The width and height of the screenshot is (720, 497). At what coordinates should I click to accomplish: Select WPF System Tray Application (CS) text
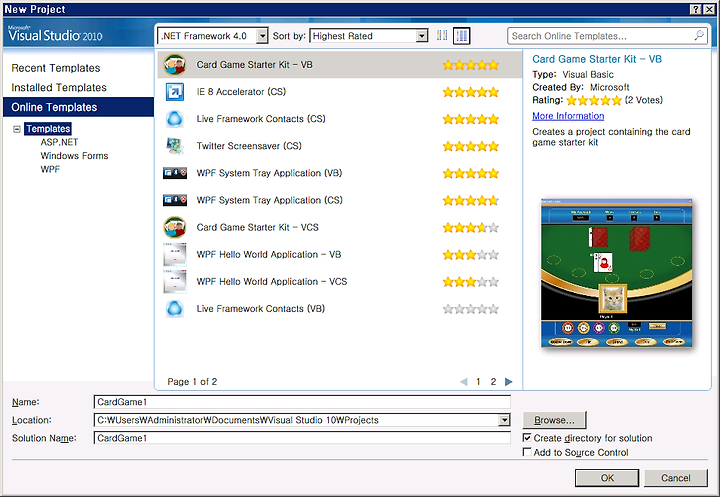click(270, 200)
